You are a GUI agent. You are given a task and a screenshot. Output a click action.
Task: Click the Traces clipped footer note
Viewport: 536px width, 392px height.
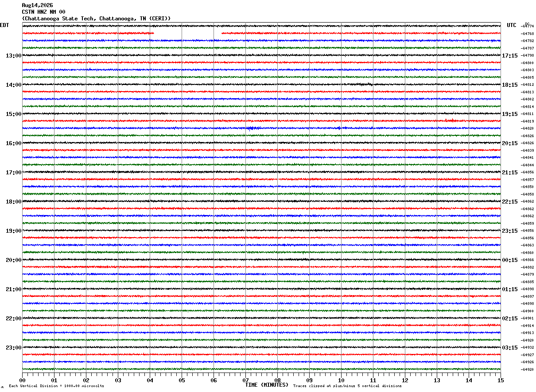[x=347, y=386]
